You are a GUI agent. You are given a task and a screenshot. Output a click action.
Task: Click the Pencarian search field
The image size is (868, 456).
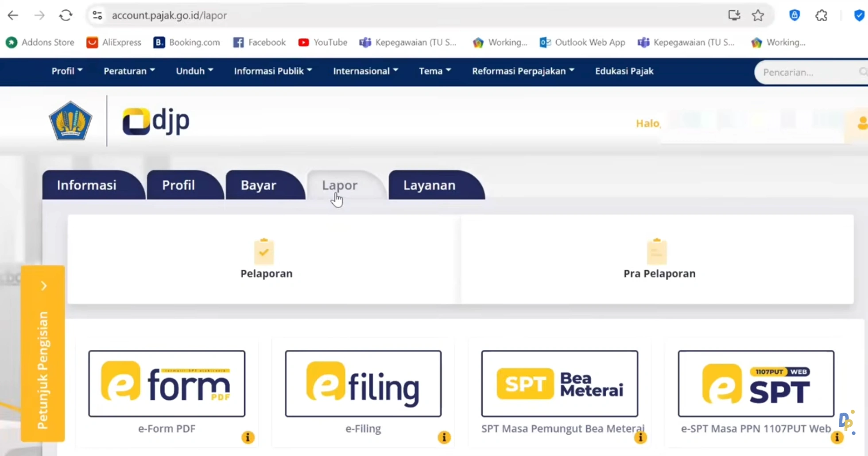point(806,72)
